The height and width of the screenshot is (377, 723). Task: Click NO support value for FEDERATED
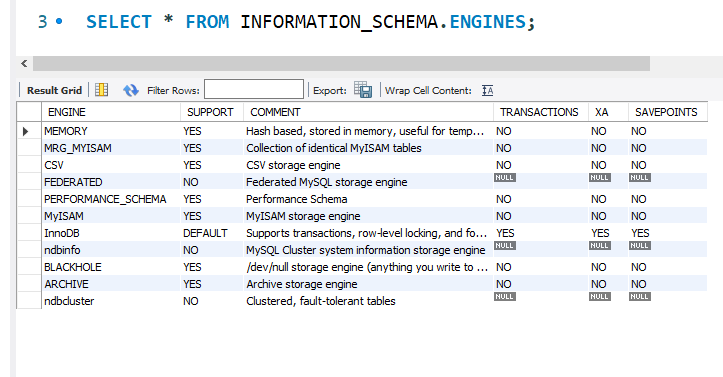click(x=212, y=182)
